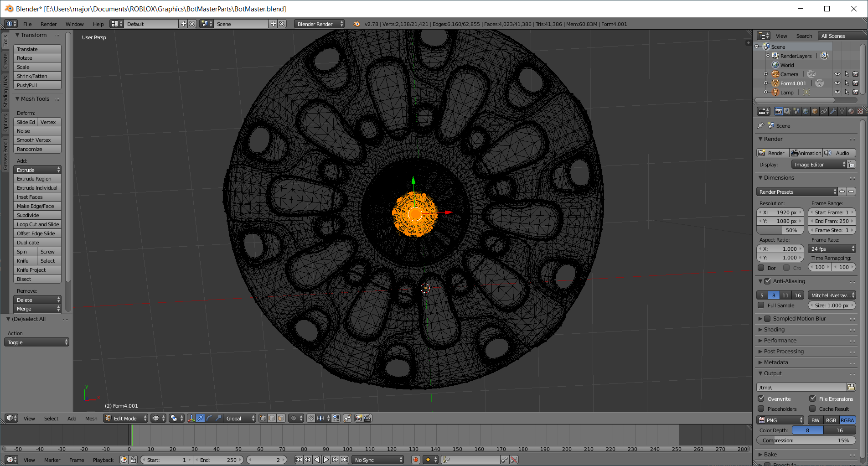Open the Global orientation dropdown
The width and height of the screenshot is (868, 466).
pyautogui.click(x=240, y=418)
